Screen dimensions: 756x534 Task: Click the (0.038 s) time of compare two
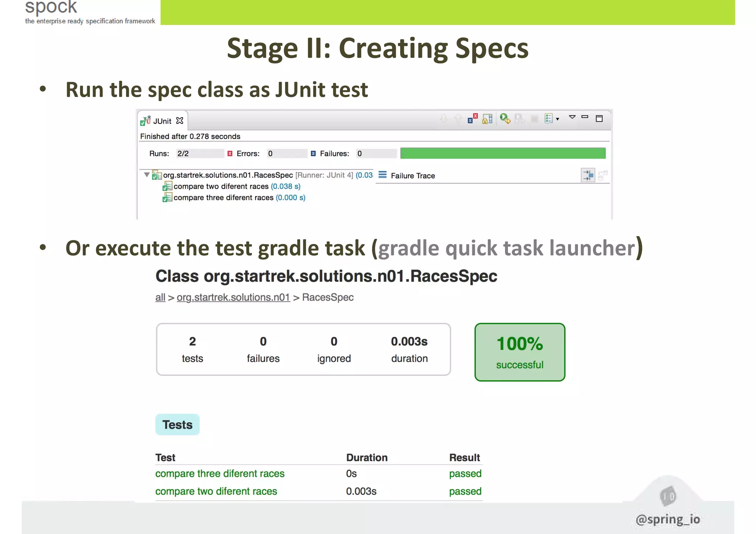[285, 186]
